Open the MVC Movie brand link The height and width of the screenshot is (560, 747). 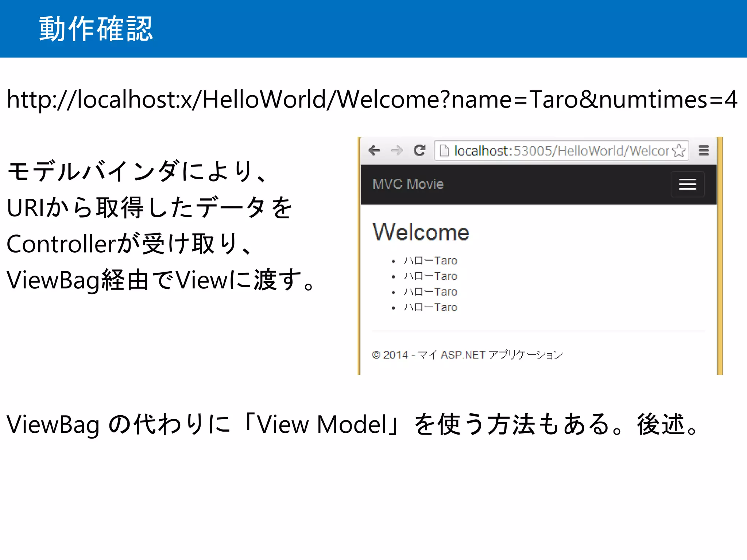(408, 184)
